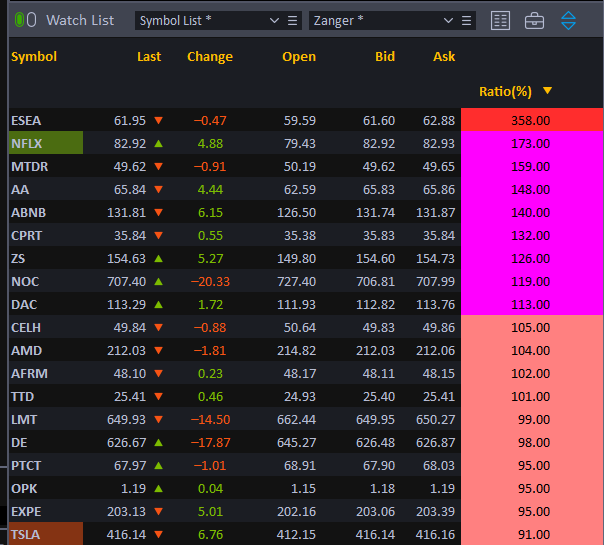Open Symbol List hamburger menu
The image size is (604, 545).
pyautogui.click(x=292, y=20)
